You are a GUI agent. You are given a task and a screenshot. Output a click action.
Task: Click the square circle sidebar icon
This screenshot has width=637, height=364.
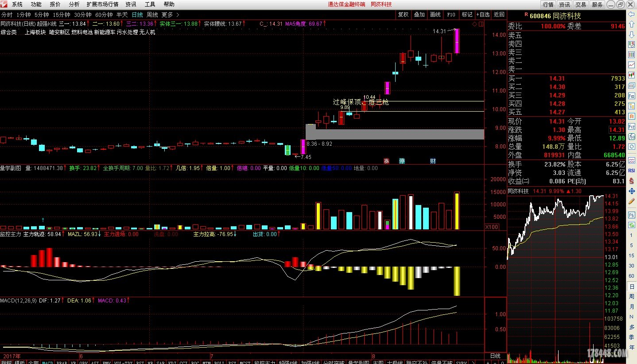[632, 146]
